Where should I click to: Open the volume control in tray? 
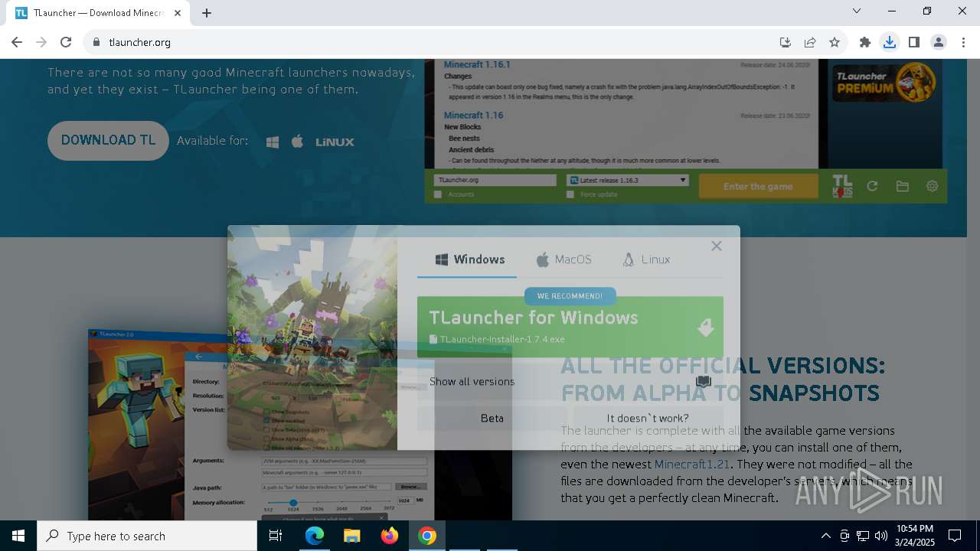click(880, 536)
